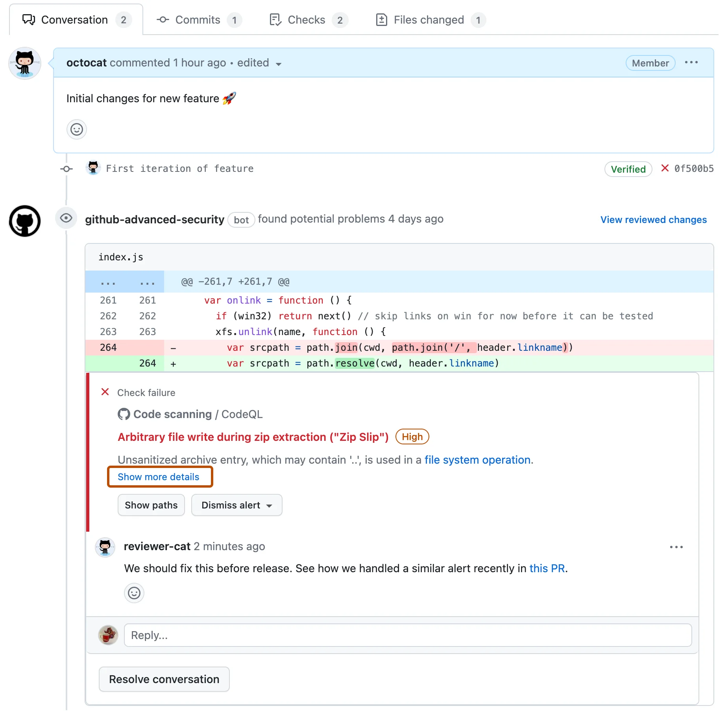Click the commit icon beside First iteration of feature
Viewport: 728px width, 711px height.
(66, 168)
